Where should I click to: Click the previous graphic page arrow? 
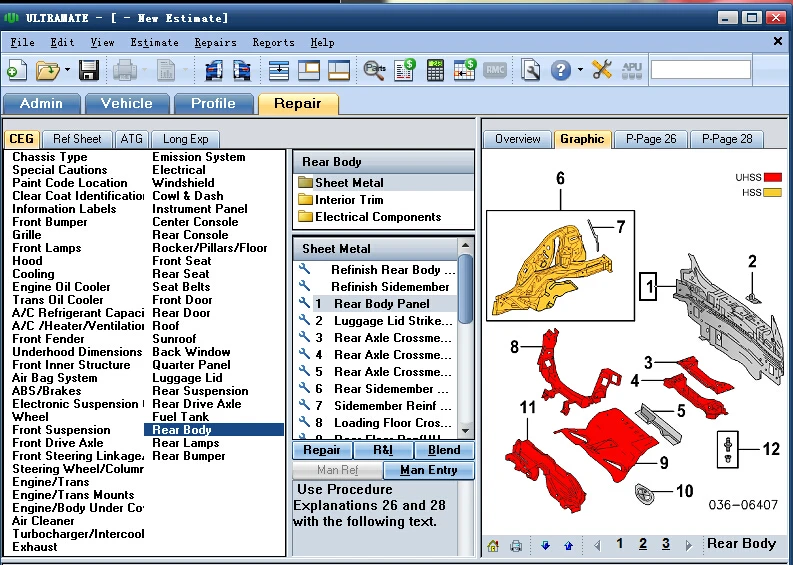tap(597, 545)
